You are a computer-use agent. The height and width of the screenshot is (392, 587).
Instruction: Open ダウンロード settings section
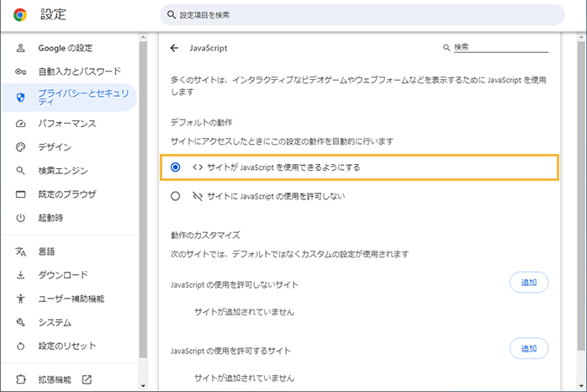(70, 275)
